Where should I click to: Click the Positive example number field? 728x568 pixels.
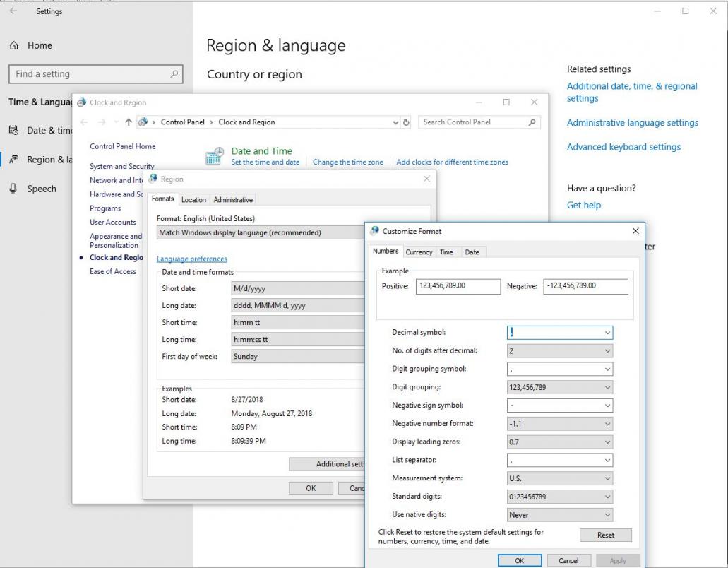tap(457, 286)
